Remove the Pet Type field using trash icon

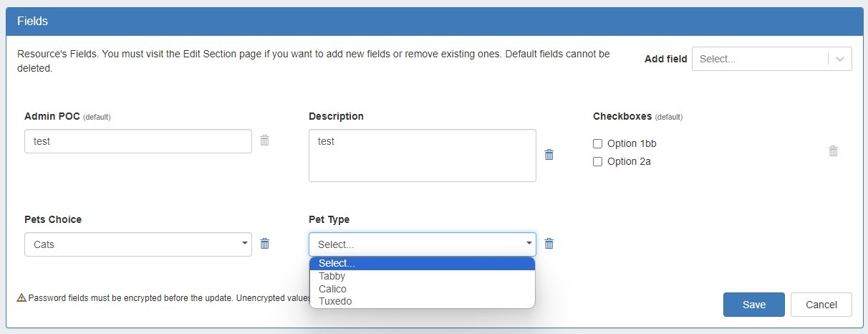549,244
